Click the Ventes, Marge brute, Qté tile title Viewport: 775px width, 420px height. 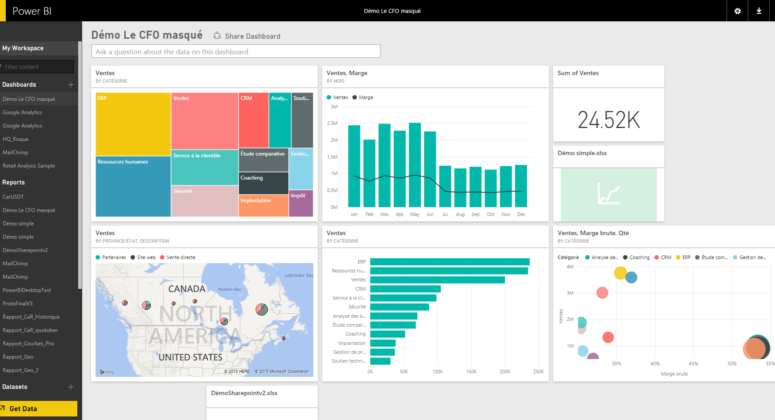click(593, 233)
